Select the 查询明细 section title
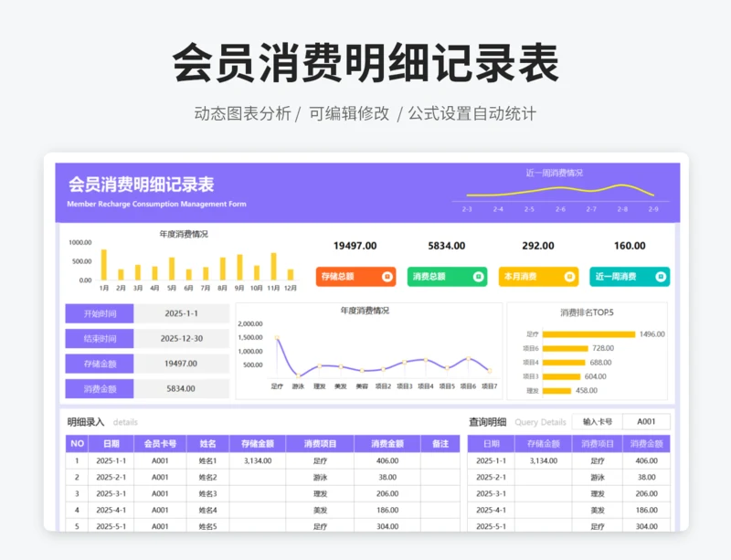 coord(487,422)
